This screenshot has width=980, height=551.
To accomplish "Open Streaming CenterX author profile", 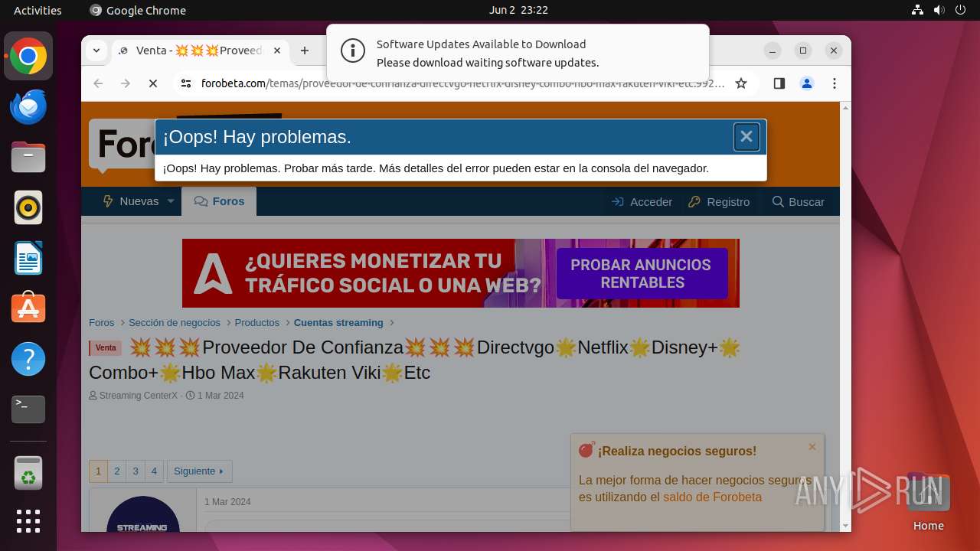I will 138,396.
